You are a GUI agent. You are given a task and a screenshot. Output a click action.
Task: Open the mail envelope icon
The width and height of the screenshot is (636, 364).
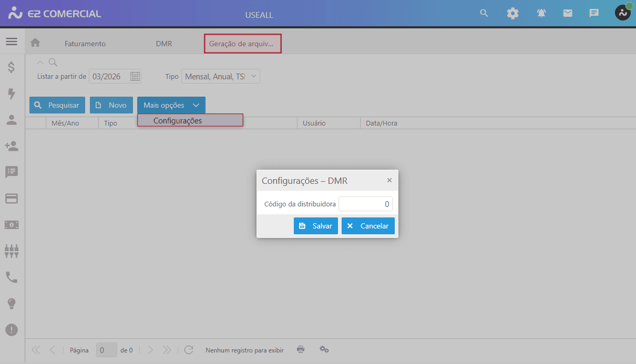(x=568, y=14)
